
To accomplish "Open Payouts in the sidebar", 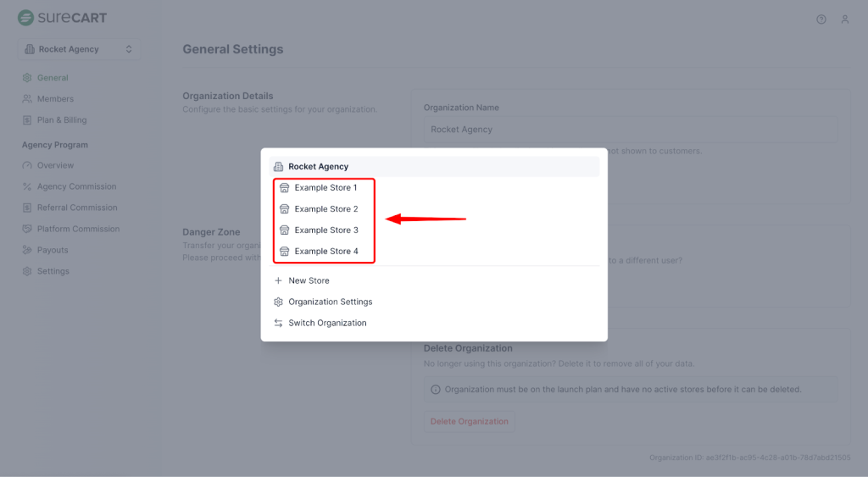I will [x=53, y=250].
